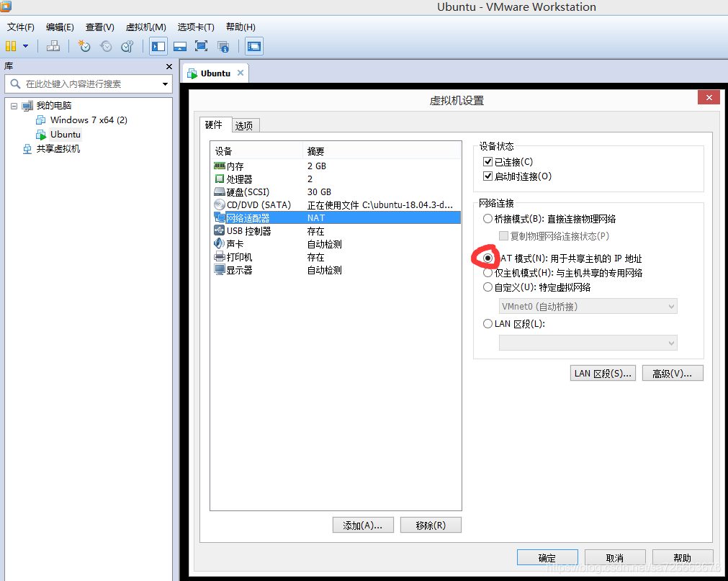Screen dimensions: 728x581
Task: Close the library panel with X
Action: pos(169,66)
